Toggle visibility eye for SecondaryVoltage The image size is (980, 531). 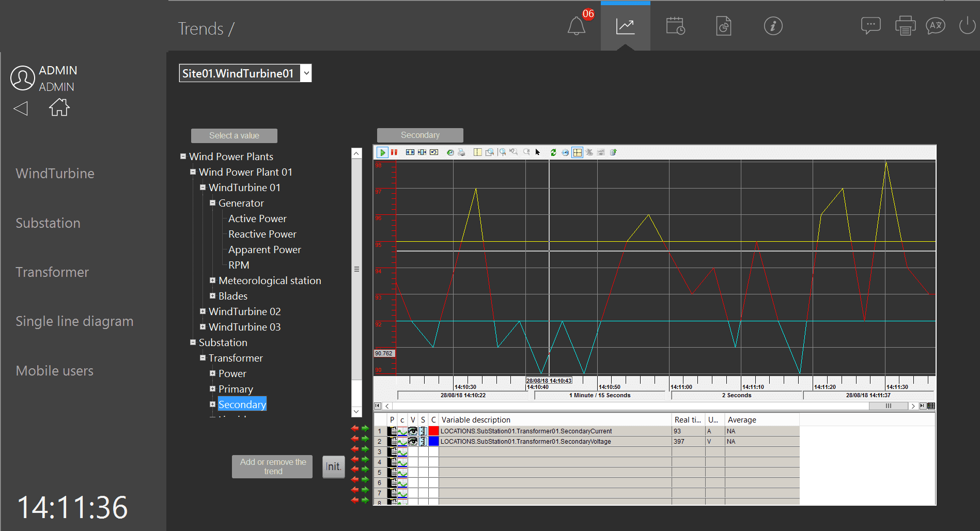413,442
